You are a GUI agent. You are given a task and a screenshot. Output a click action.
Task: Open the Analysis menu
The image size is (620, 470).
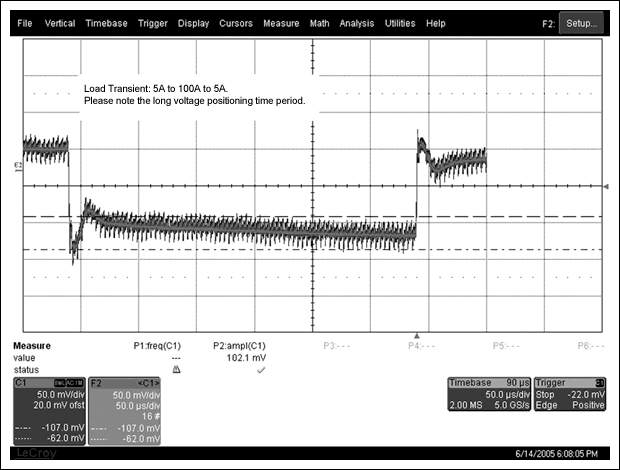[357, 24]
